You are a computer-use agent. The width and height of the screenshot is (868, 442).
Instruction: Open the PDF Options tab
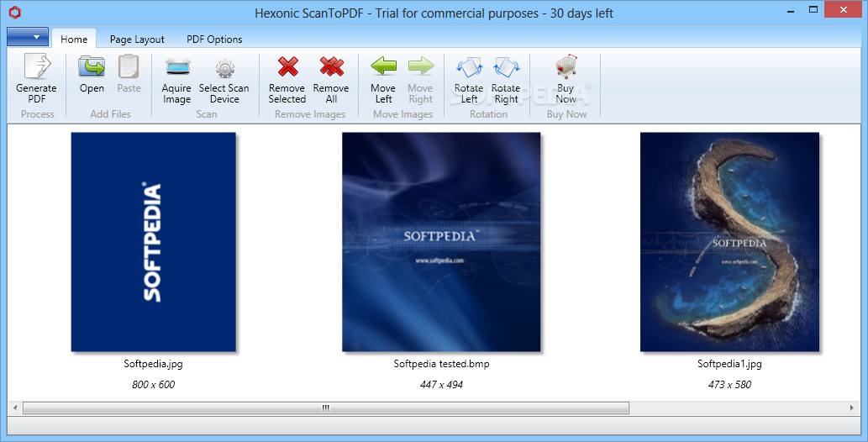tap(214, 39)
